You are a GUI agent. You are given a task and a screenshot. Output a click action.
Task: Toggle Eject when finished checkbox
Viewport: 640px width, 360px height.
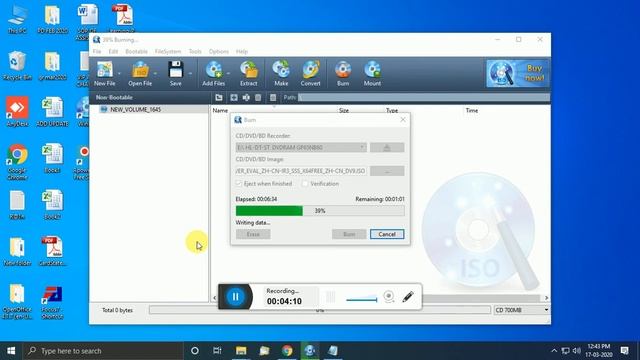point(239,184)
